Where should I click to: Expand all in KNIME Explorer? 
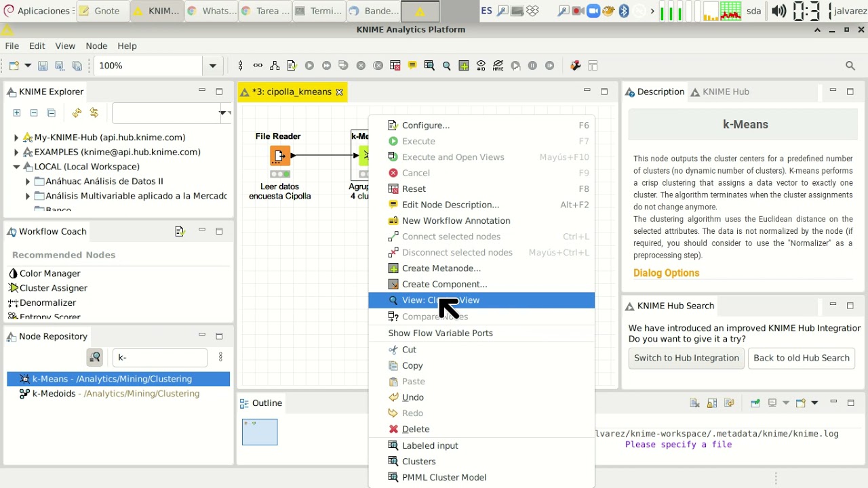coord(17,113)
